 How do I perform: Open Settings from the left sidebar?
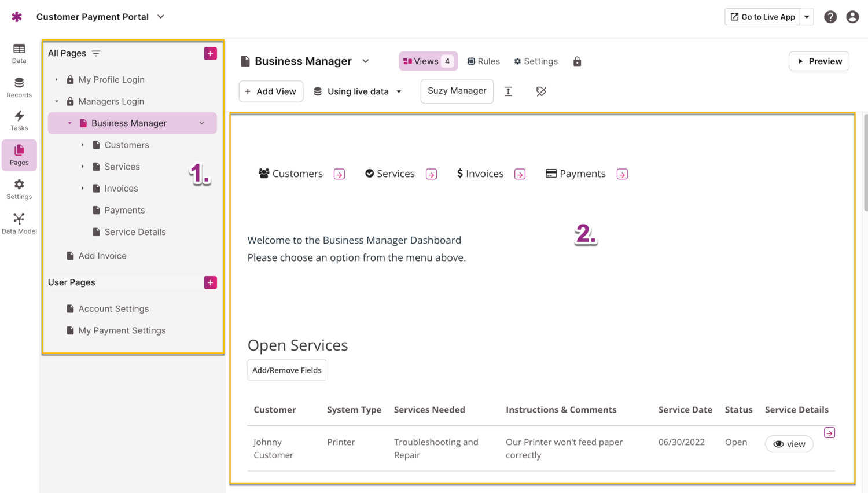coord(19,187)
